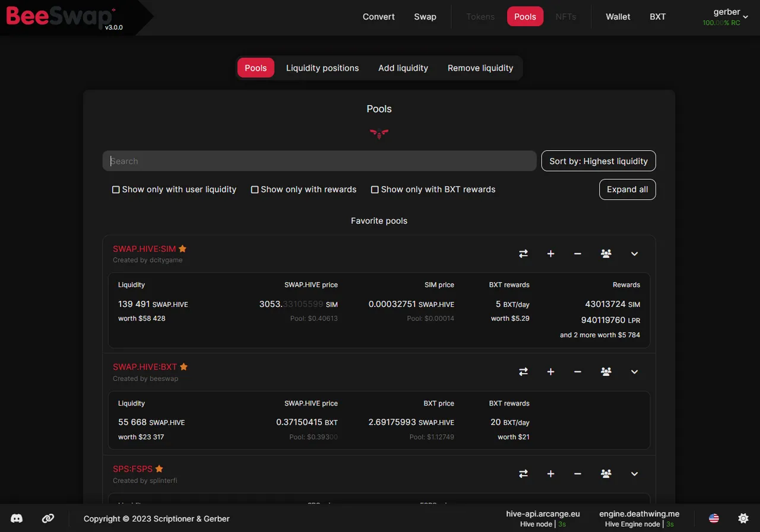This screenshot has height=532, width=760.
Task: Unfavorite SWAP.HIVE:SIM via its star icon
Action: pos(183,249)
